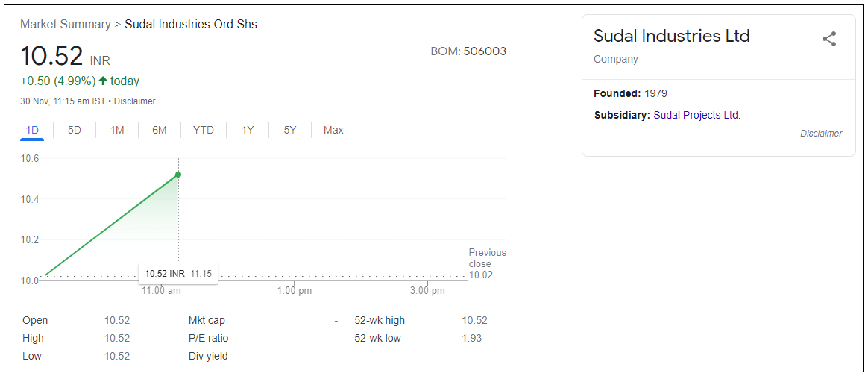Click the 11:00 am axis label
Image resolution: width=868 pixels, height=376 pixels.
(161, 290)
